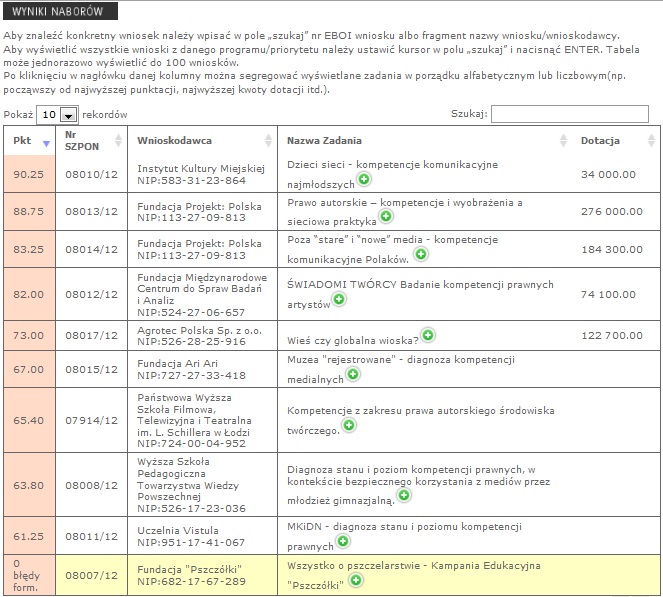Click grant amount '34 000.00'
Viewport: 663px width, 597px height.
point(608,175)
